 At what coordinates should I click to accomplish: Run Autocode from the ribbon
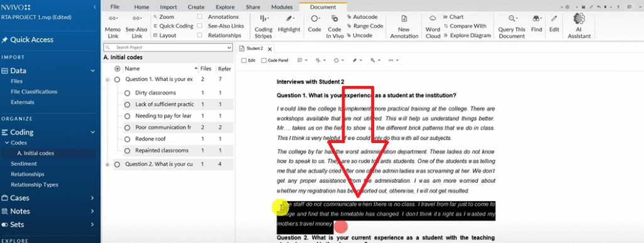pos(362,17)
